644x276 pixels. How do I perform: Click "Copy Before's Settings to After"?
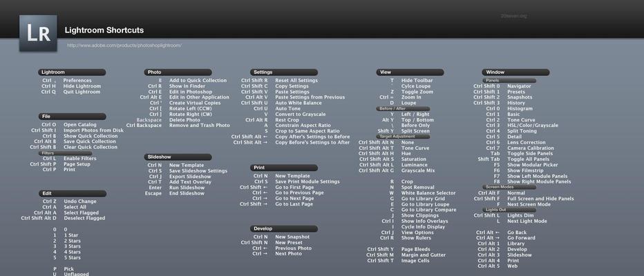312,143
